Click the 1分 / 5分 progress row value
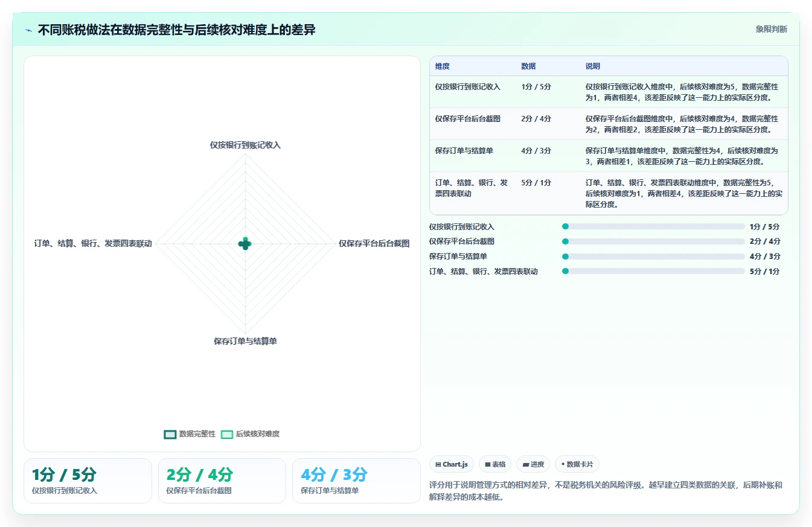 (765, 226)
